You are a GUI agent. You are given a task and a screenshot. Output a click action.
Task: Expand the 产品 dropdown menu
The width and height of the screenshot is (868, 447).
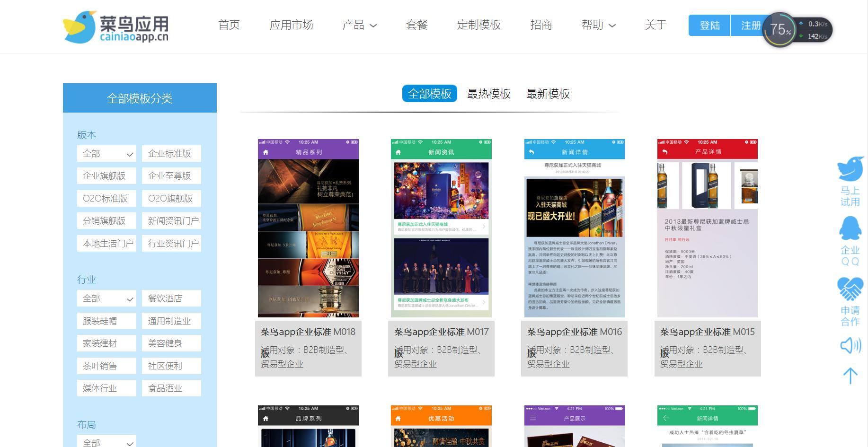(359, 26)
